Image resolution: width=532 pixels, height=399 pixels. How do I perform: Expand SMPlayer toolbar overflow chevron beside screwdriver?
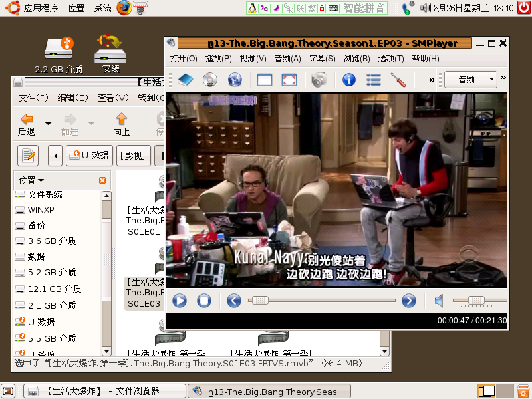[432, 80]
